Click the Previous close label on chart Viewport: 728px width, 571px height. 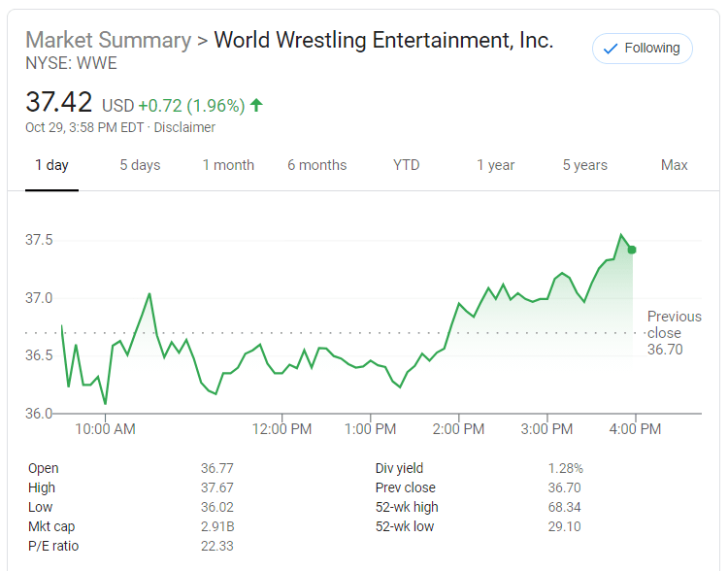[674, 324]
